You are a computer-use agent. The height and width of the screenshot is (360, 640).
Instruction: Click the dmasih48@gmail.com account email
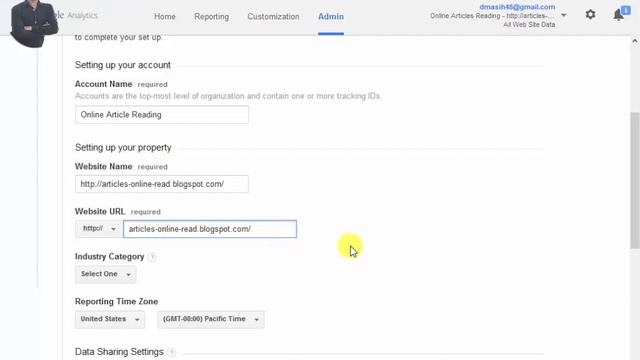click(517, 7)
